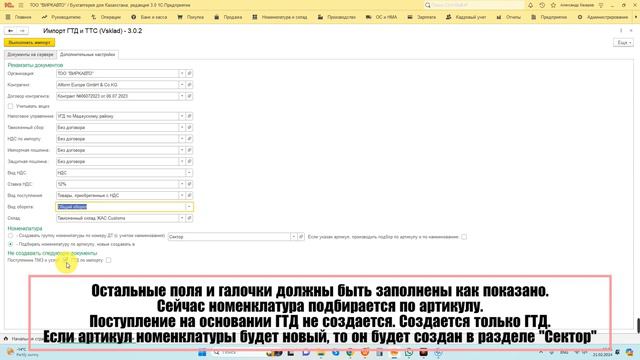Open the Защитная пошлина link icon
The height and width of the screenshot is (360, 640).
coord(189,161)
